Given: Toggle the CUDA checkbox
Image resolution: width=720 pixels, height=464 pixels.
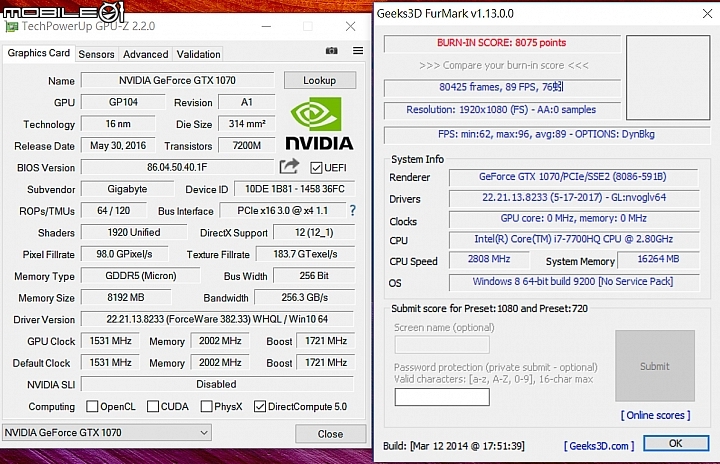Looking at the screenshot, I should coord(153,406).
